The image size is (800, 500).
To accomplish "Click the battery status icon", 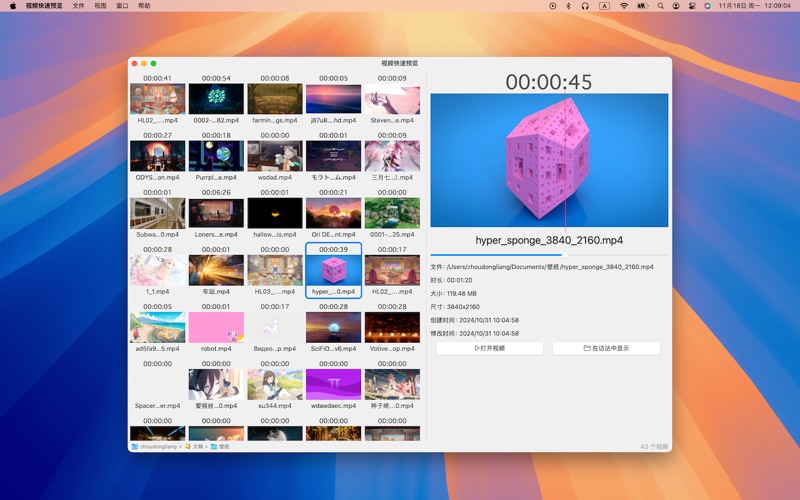I will (643, 5).
